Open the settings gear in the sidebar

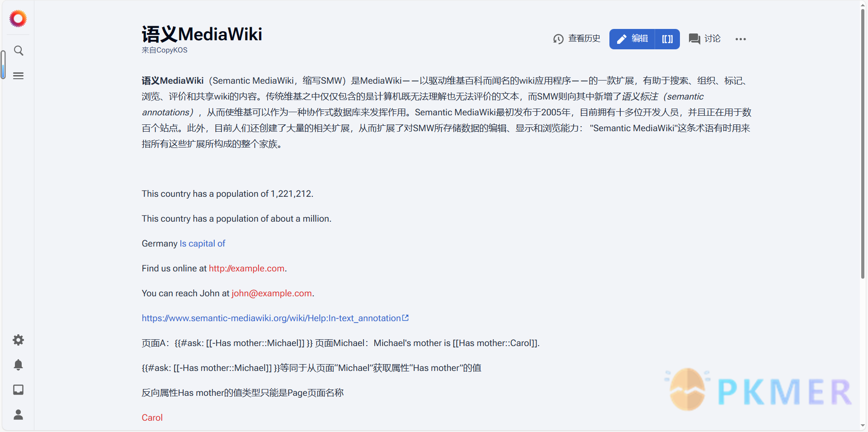19,340
